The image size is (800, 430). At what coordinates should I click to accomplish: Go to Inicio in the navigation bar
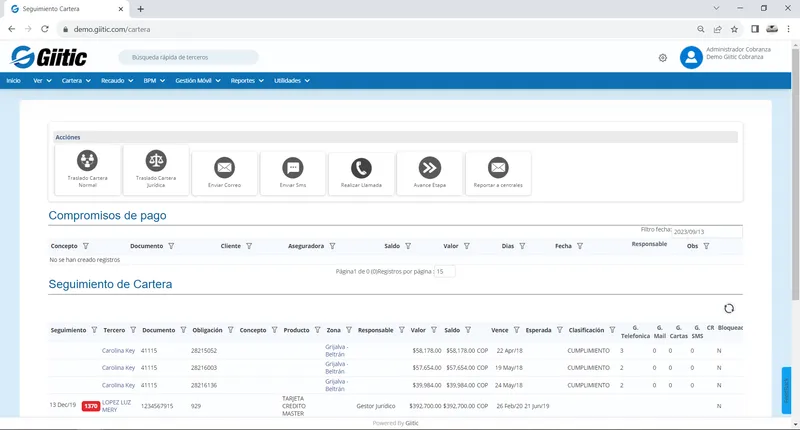click(x=14, y=81)
